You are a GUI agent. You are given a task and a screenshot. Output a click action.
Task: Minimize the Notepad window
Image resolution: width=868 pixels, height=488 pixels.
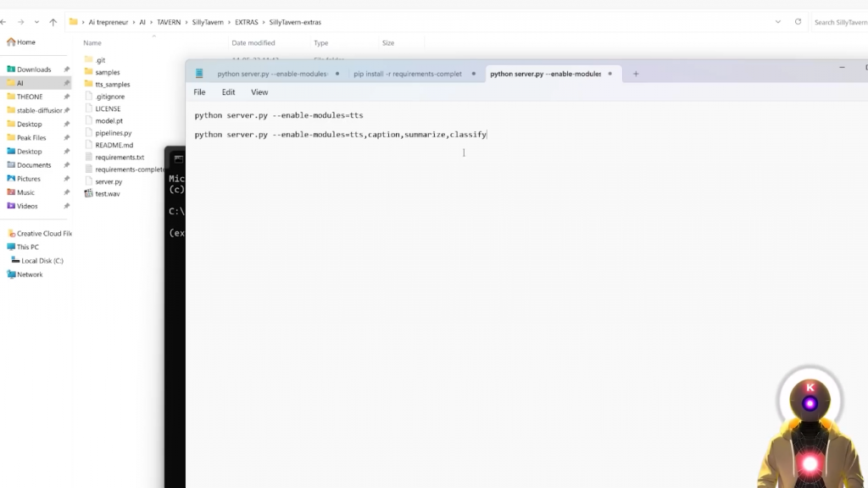point(842,68)
